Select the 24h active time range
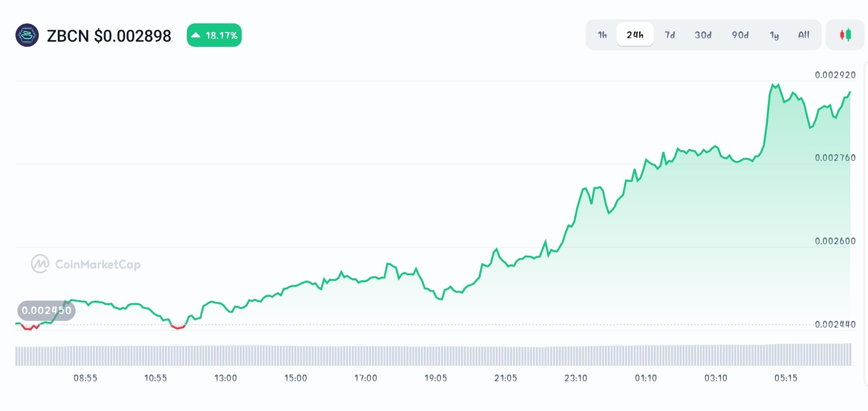Image resolution: width=868 pixels, height=411 pixels. click(635, 35)
